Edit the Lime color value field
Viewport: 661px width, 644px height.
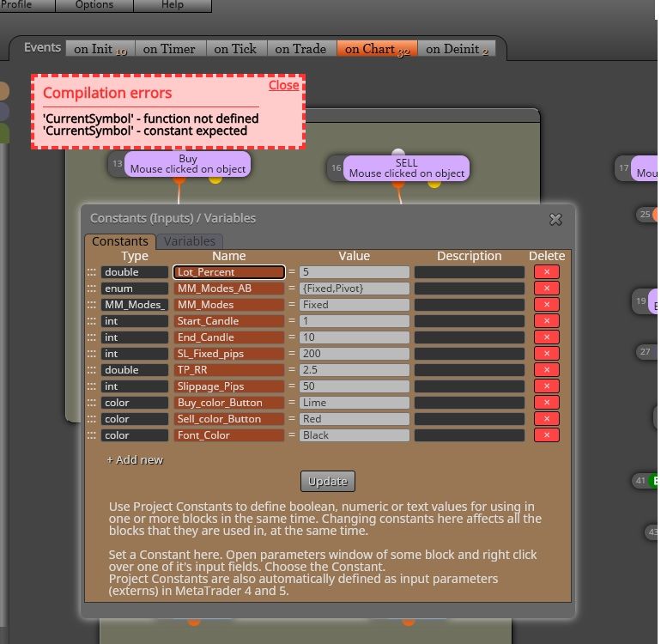click(x=354, y=403)
